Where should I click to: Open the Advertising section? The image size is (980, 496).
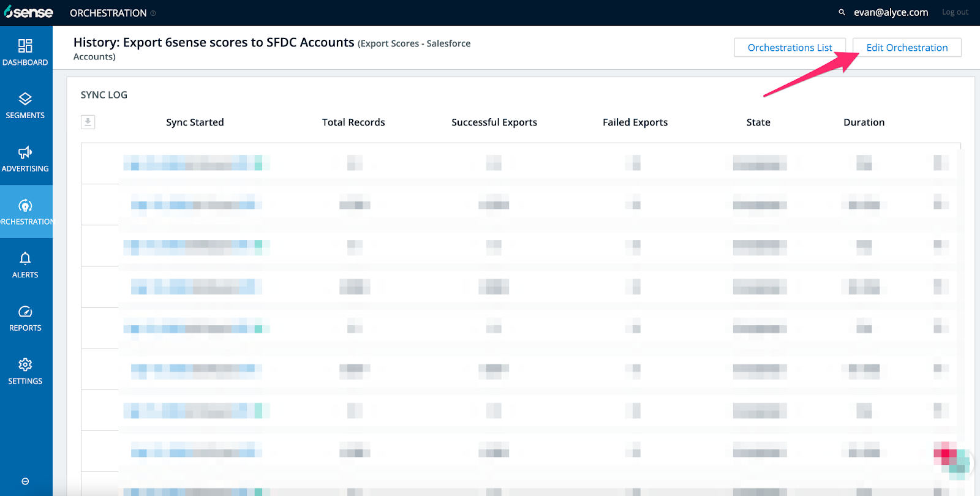25,159
